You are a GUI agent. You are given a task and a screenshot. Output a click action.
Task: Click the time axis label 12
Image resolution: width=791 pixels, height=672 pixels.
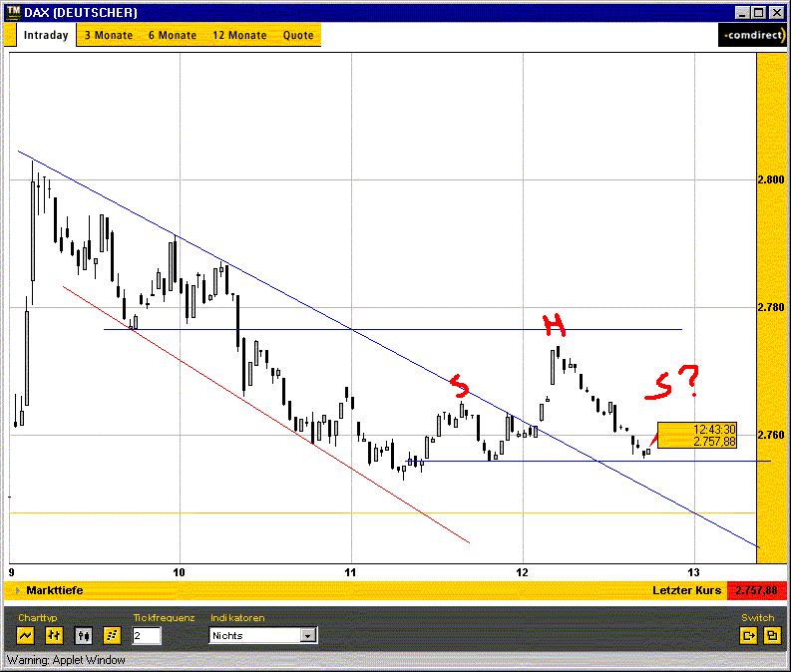(522, 572)
